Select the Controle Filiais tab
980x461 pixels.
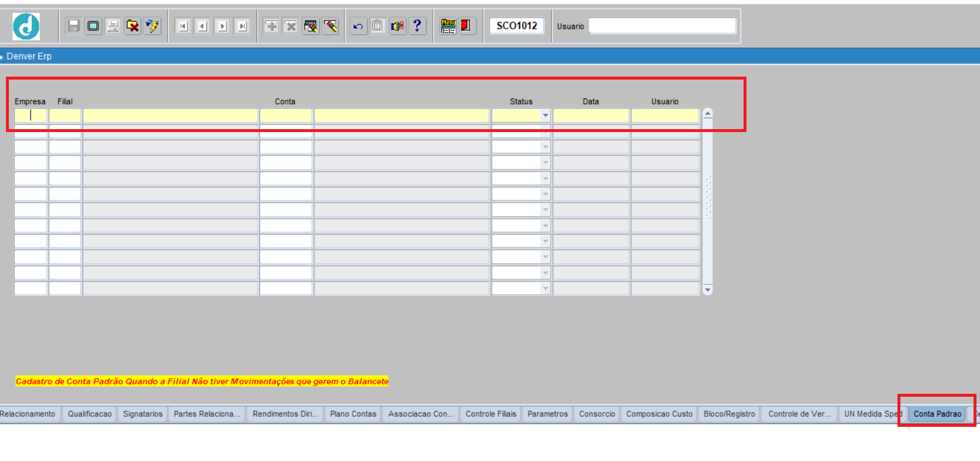pyautogui.click(x=491, y=414)
